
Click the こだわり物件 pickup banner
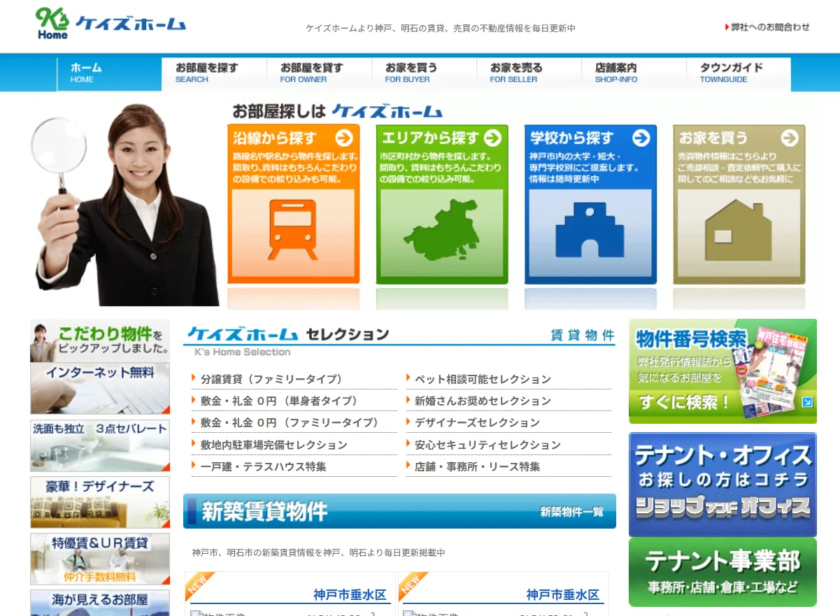click(x=100, y=341)
